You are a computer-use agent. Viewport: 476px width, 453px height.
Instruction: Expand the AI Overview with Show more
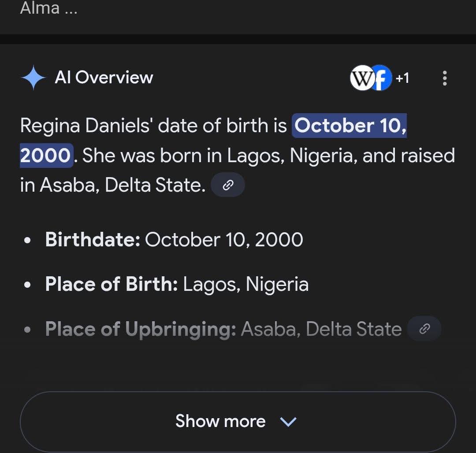[x=238, y=421]
